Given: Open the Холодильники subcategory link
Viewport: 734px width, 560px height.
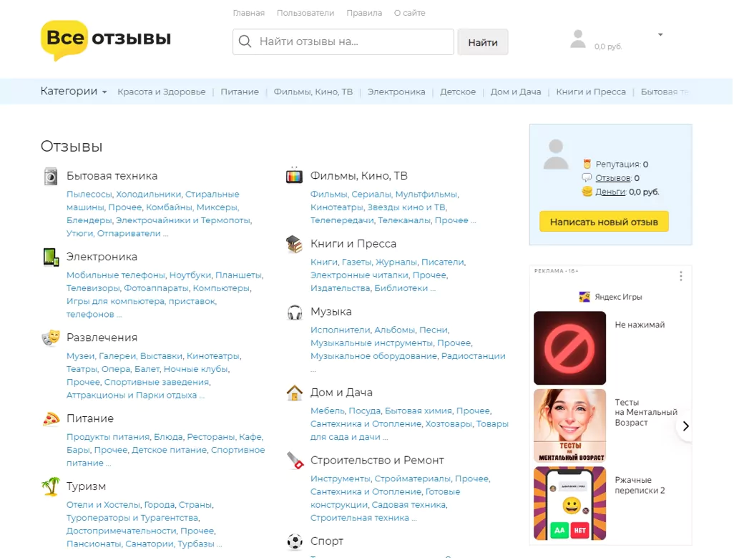Looking at the screenshot, I should pyautogui.click(x=148, y=195).
